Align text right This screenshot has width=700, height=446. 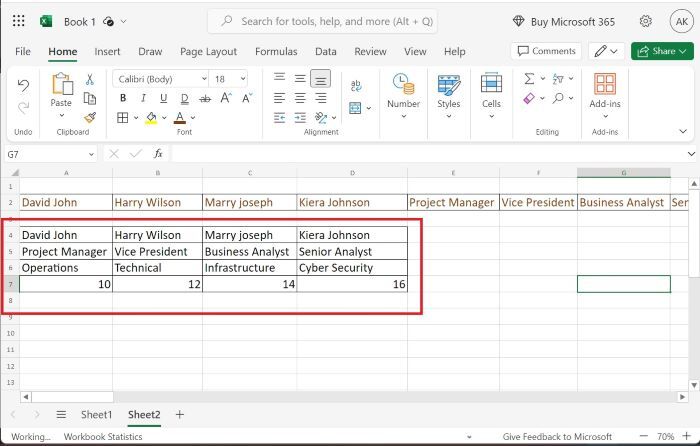(321, 98)
